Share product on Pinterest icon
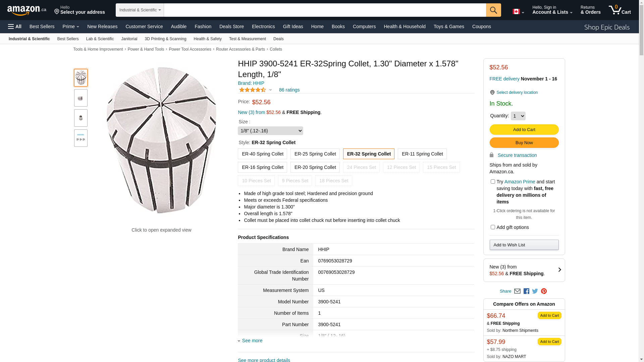Viewport: 644px width, 362px height. click(x=544, y=291)
